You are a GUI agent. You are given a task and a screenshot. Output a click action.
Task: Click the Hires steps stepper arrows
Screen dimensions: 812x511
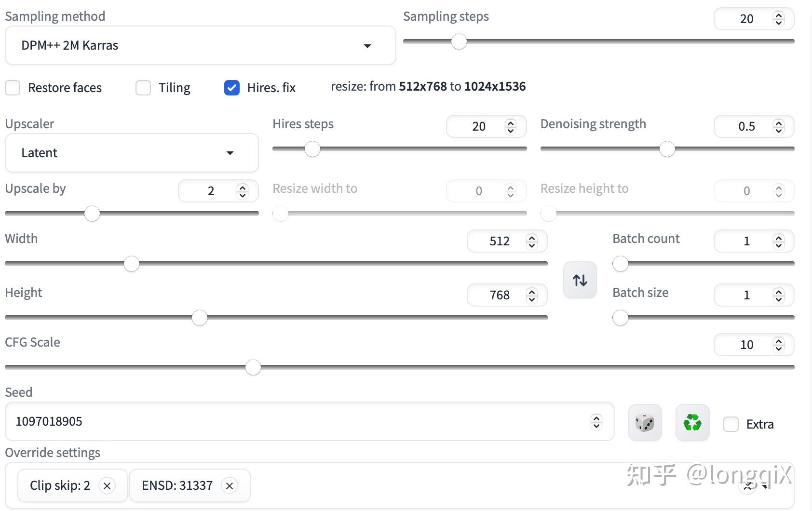[x=511, y=126]
